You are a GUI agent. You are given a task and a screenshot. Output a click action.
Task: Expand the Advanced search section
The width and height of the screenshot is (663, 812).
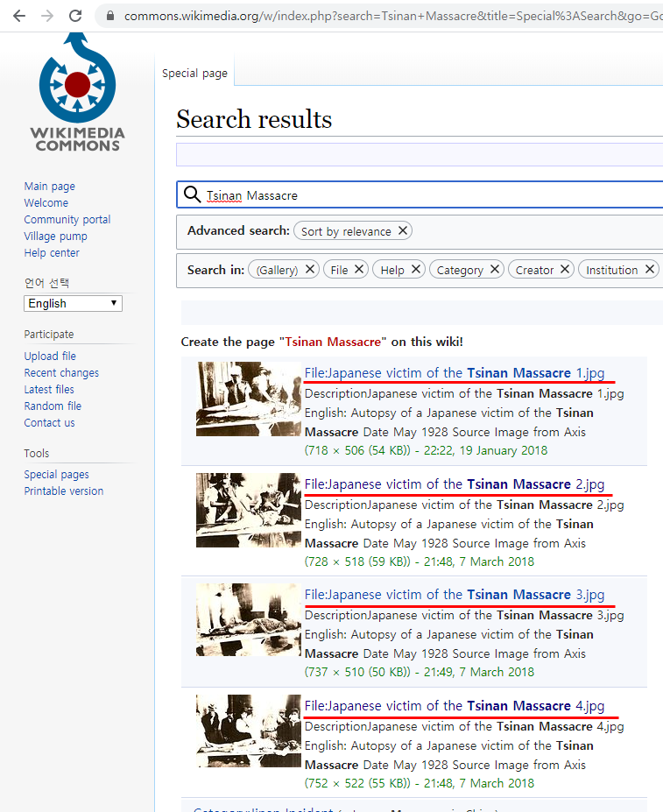point(237,231)
